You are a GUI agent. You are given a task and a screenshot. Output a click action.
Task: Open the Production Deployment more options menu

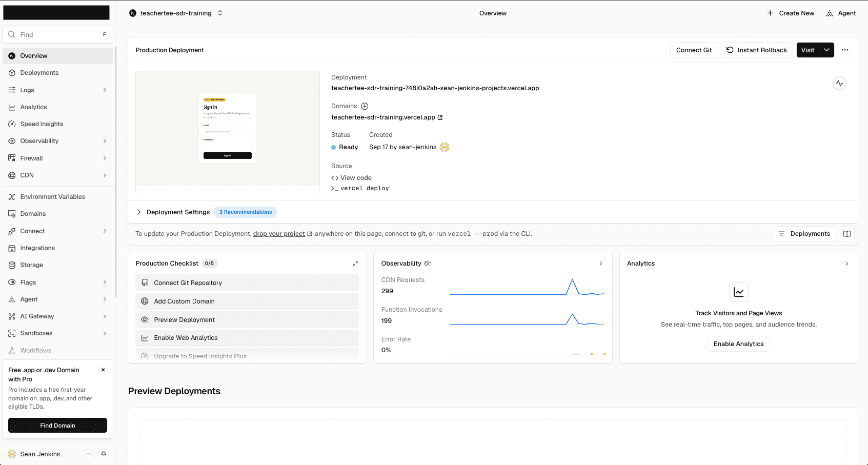(x=845, y=50)
